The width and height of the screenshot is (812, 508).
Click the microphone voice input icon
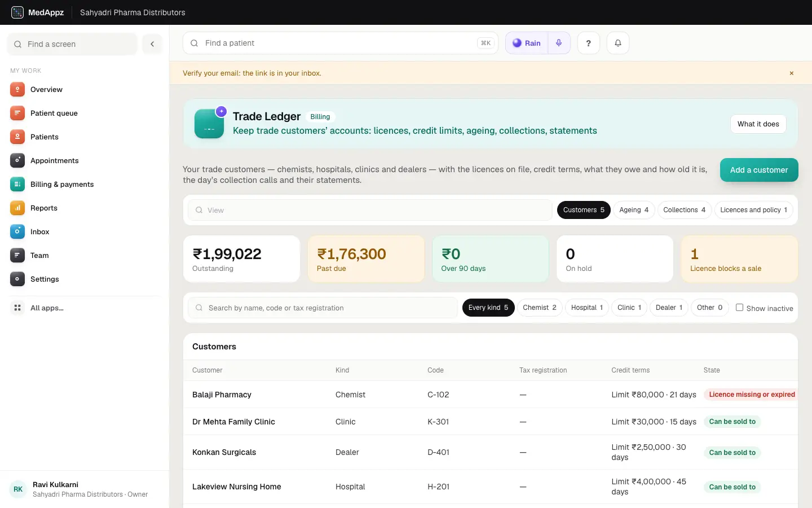pyautogui.click(x=559, y=43)
